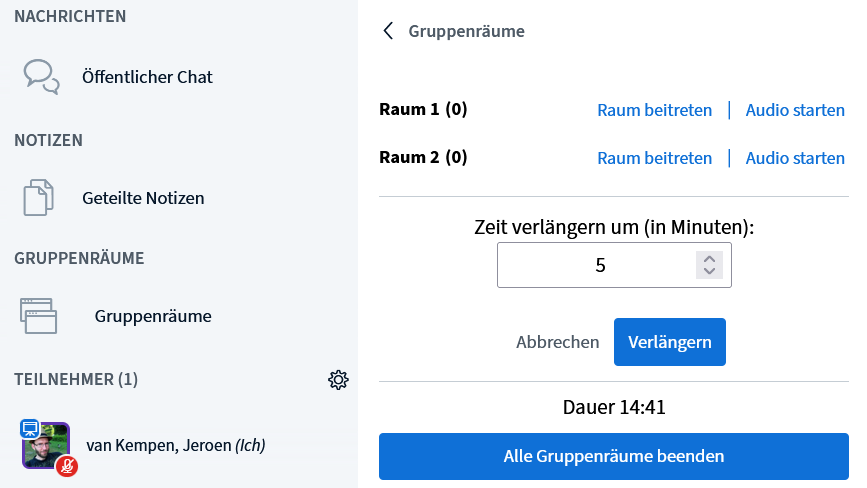The image size is (867, 488).
Task: Decrease minutes with the stepper down arrow
Action: pos(709,272)
